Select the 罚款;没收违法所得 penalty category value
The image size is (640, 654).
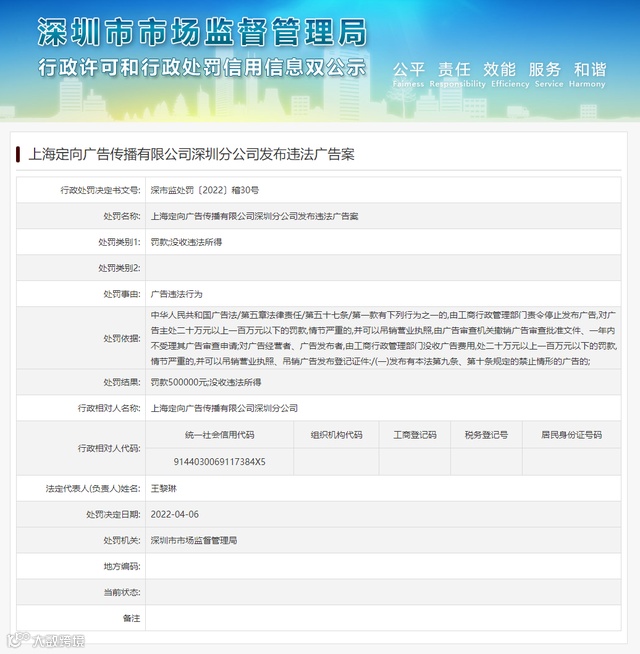pyautogui.click(x=186, y=242)
